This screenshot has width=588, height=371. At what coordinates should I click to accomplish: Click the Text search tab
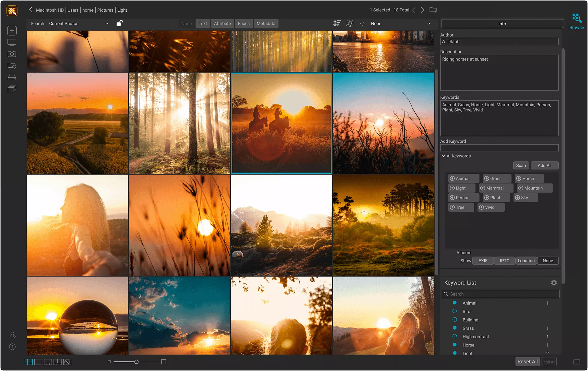point(202,24)
